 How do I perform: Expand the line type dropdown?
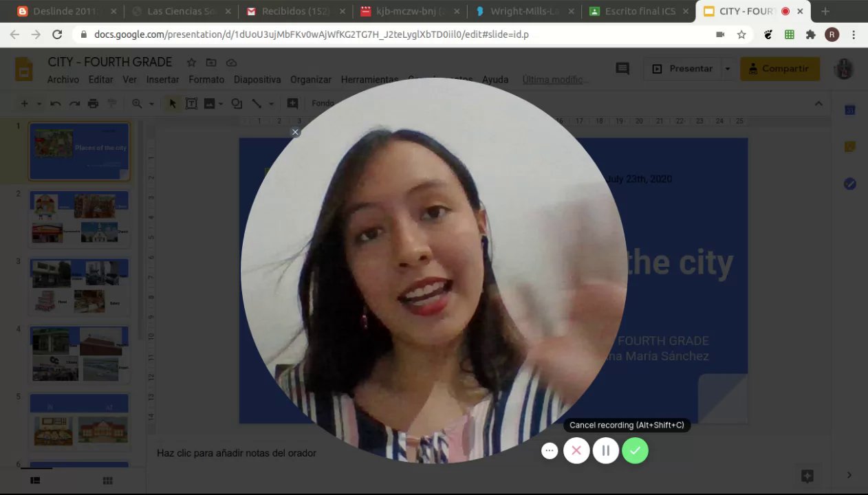[271, 104]
